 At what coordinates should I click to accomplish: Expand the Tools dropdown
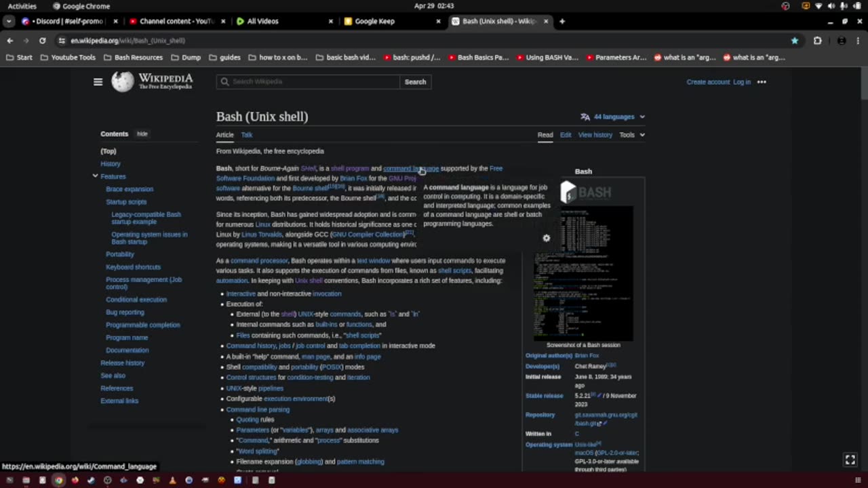(x=631, y=135)
